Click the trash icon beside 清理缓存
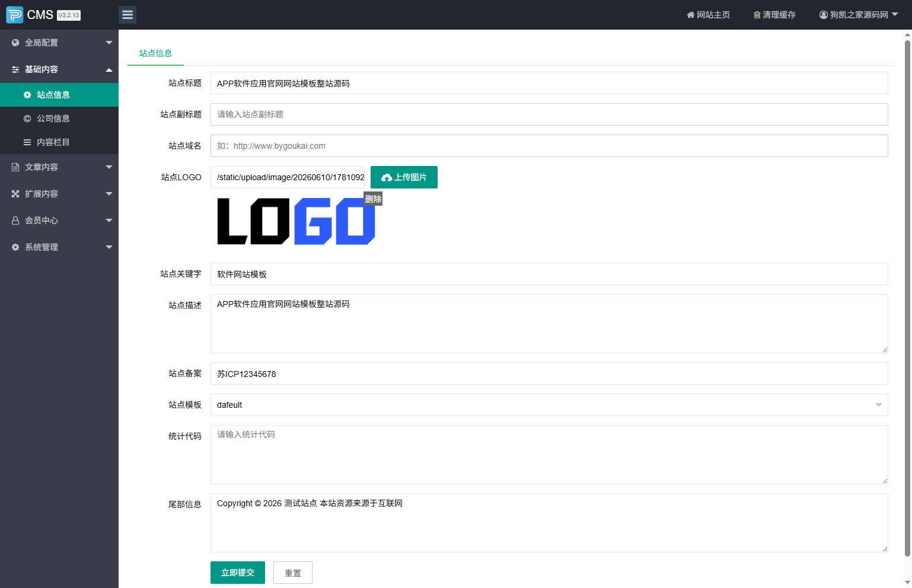Viewport: 912px width, 588px height. pyautogui.click(x=757, y=15)
